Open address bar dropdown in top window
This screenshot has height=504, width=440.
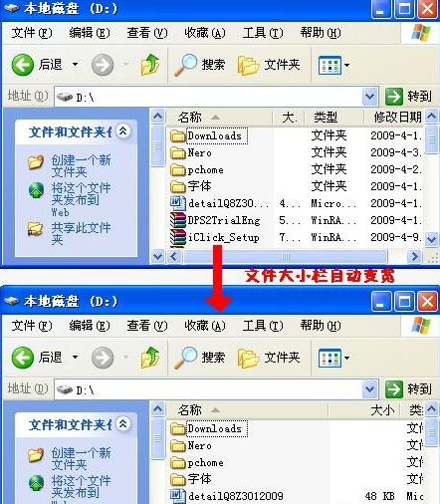(x=370, y=97)
